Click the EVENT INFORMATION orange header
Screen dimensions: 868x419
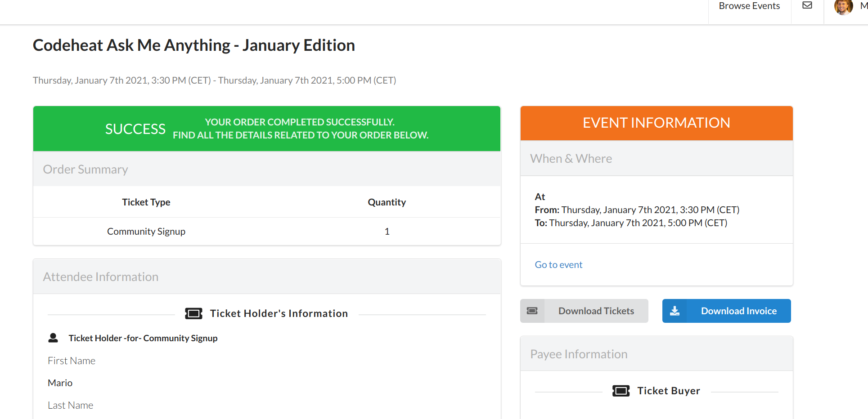point(657,123)
